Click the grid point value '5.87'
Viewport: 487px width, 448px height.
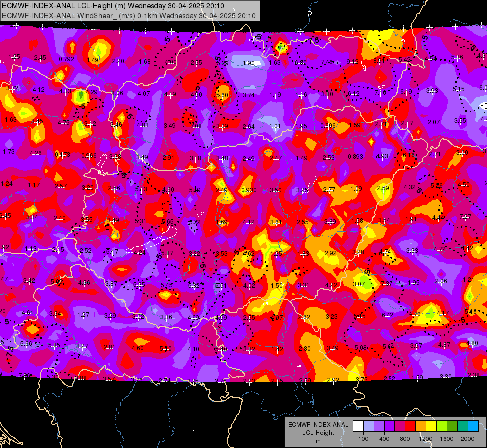[x=167, y=253]
